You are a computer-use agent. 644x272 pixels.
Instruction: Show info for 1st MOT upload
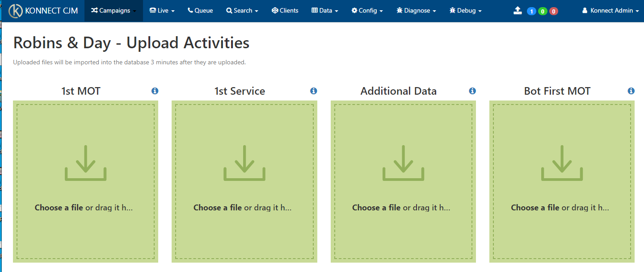pos(155,91)
